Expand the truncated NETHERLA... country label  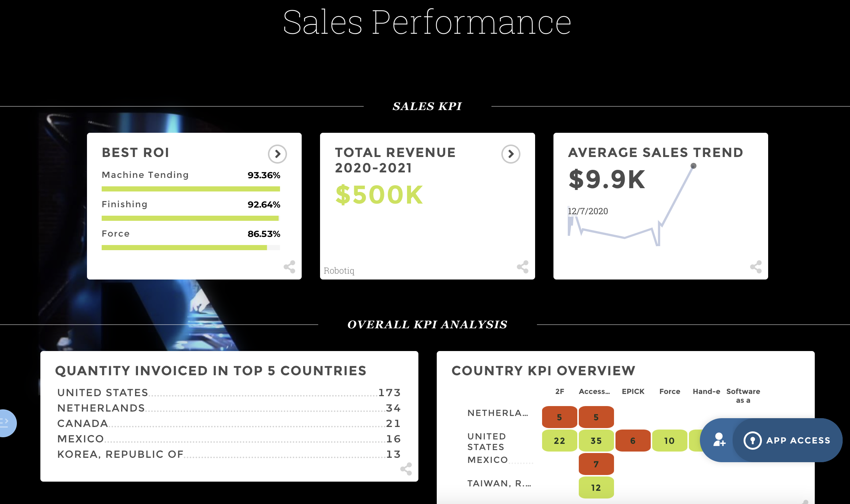point(497,413)
